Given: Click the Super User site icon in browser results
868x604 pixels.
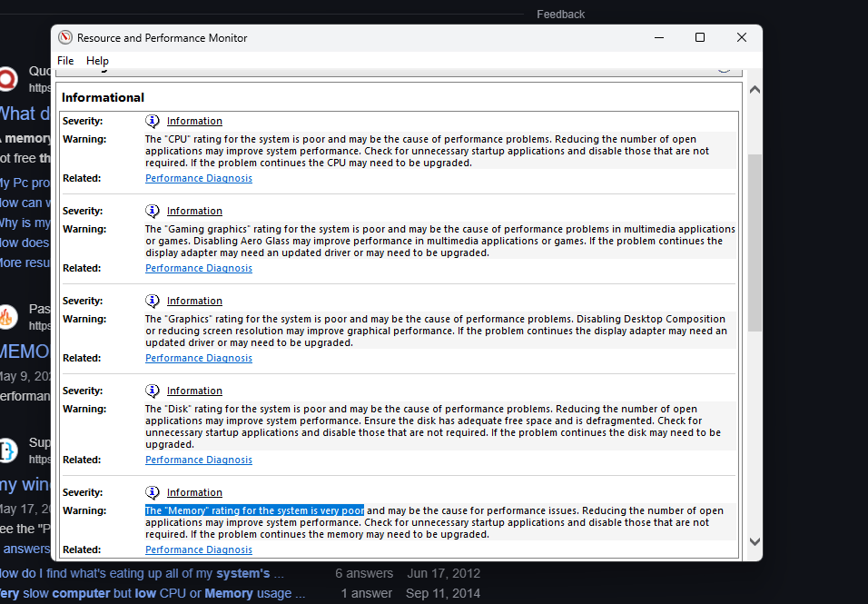Looking at the screenshot, I should click(8, 451).
